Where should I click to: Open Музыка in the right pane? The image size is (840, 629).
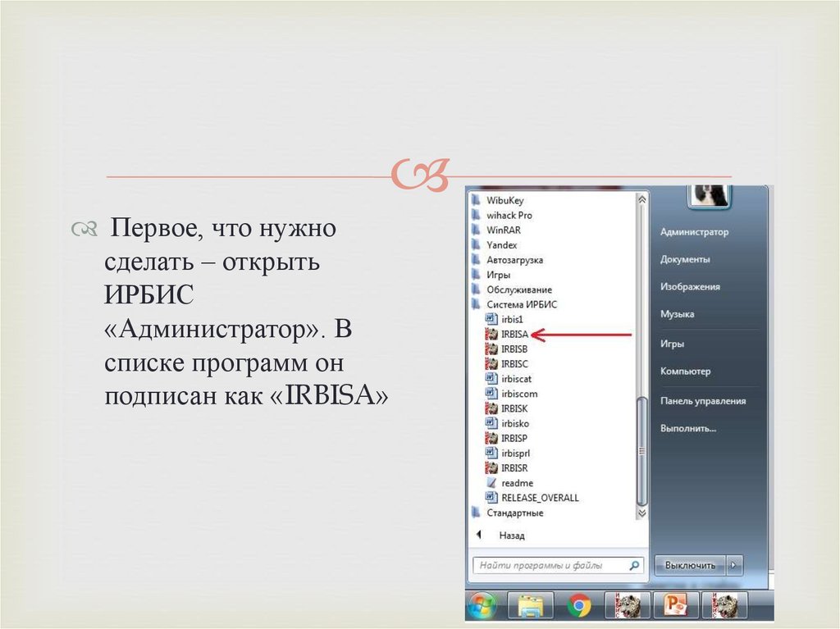point(677,314)
